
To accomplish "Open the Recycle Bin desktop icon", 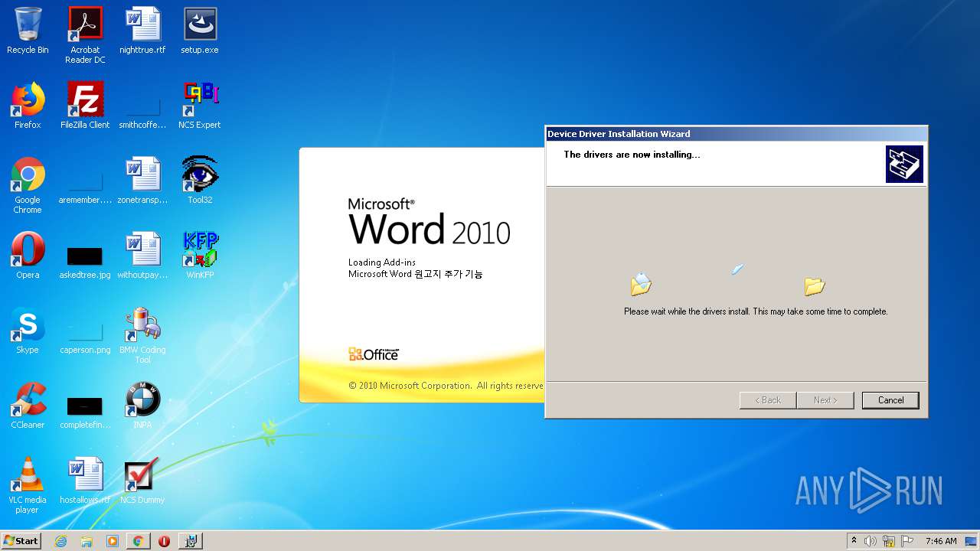I will 28,31.
